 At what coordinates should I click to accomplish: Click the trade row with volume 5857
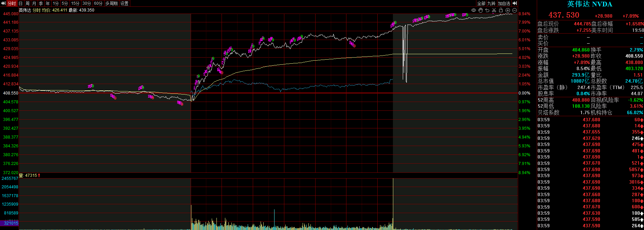[x=590, y=169]
